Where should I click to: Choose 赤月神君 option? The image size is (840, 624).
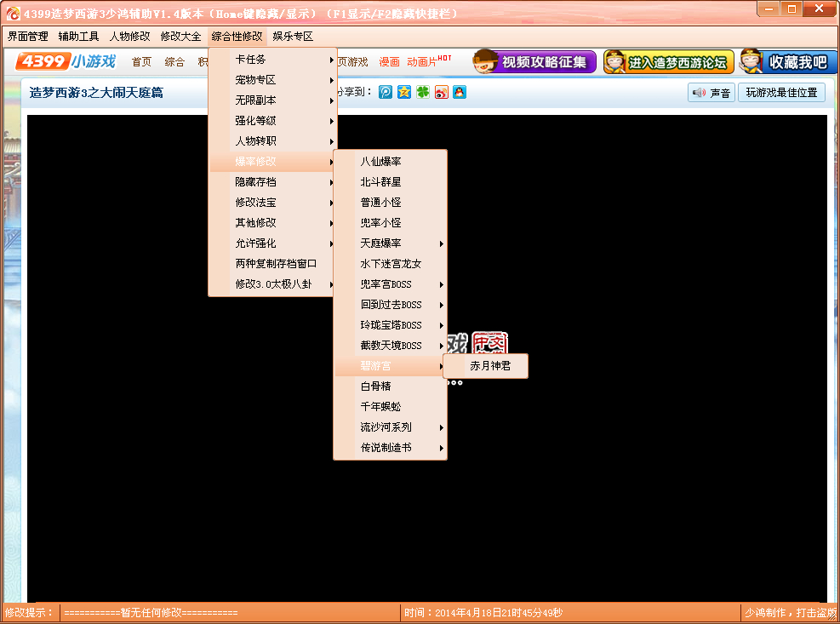coord(486,365)
